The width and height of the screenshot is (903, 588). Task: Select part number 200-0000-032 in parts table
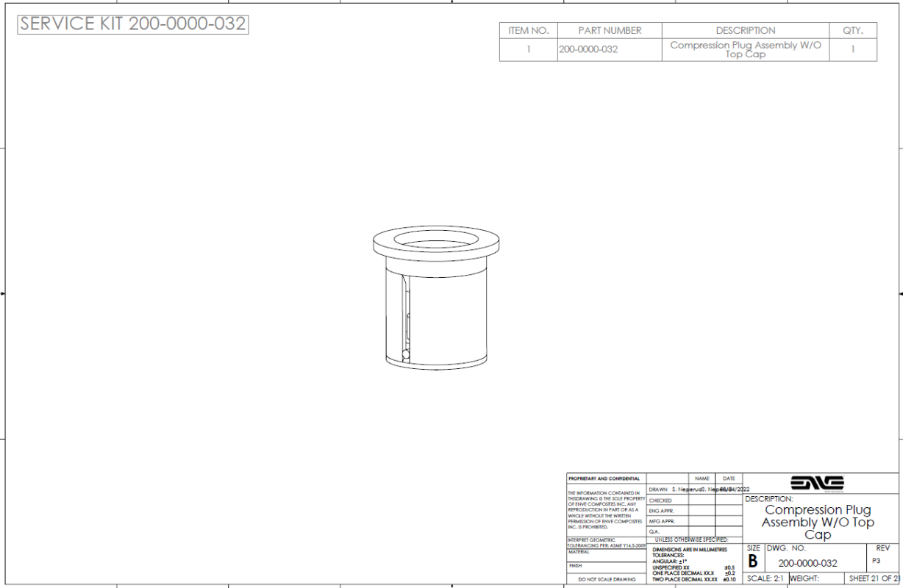click(x=588, y=50)
